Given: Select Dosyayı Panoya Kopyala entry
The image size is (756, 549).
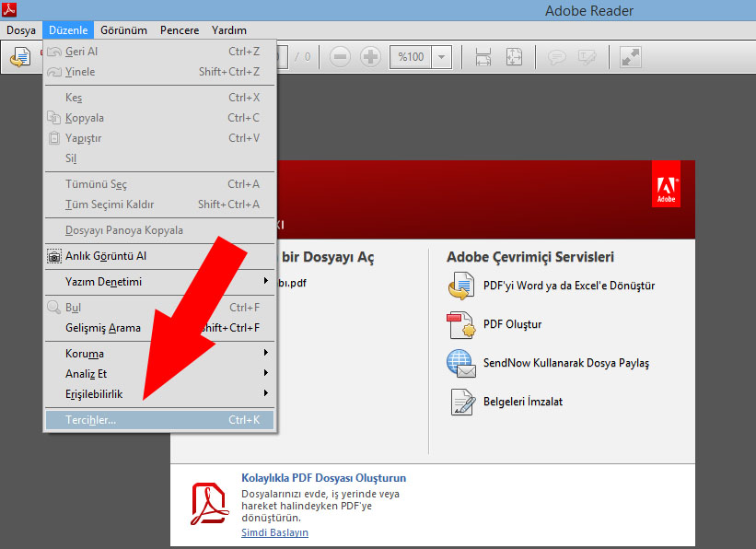Looking at the screenshot, I should pos(159,230).
